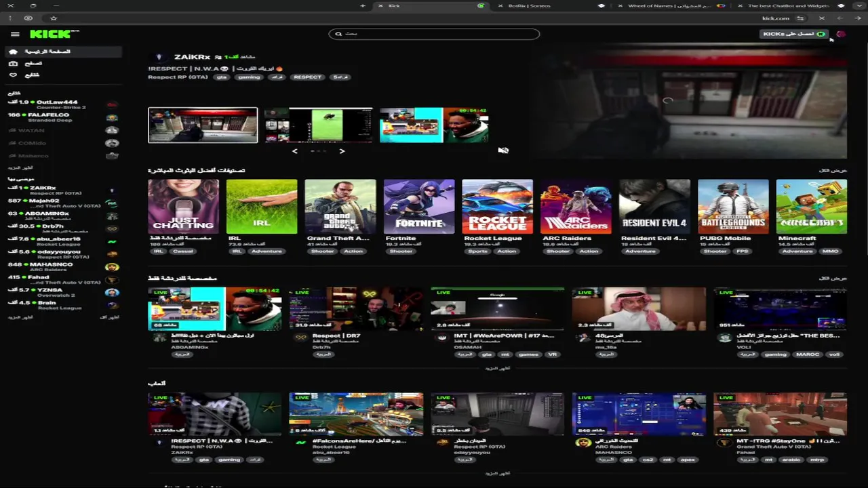Open Grand Theft Auto category card
The image size is (868, 488).
click(340, 207)
